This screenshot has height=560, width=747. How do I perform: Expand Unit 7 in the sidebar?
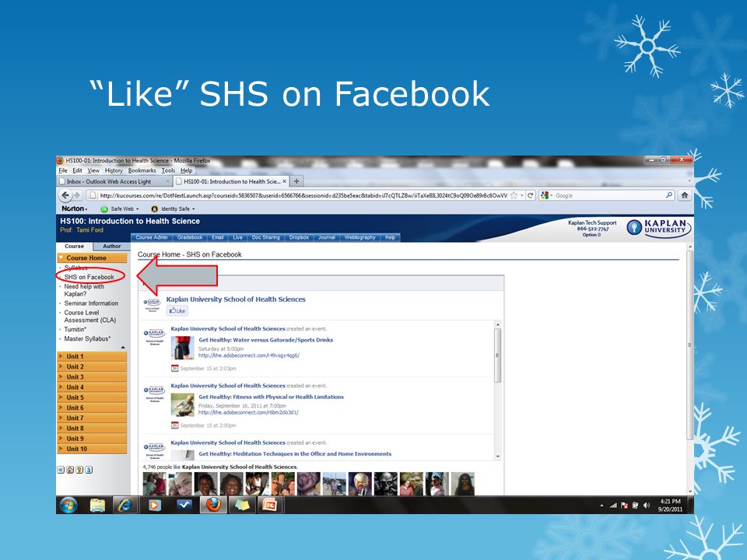(x=92, y=418)
